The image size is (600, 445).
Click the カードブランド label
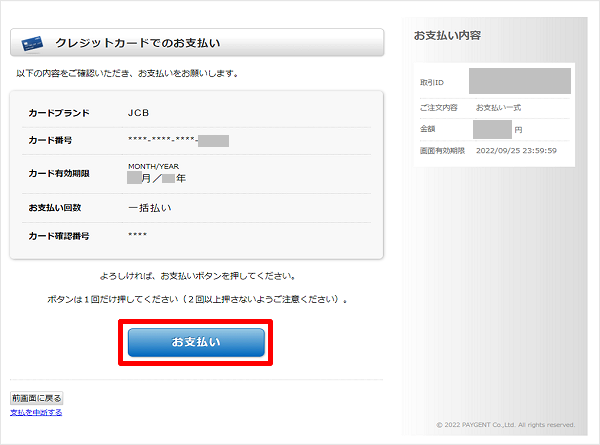59,113
